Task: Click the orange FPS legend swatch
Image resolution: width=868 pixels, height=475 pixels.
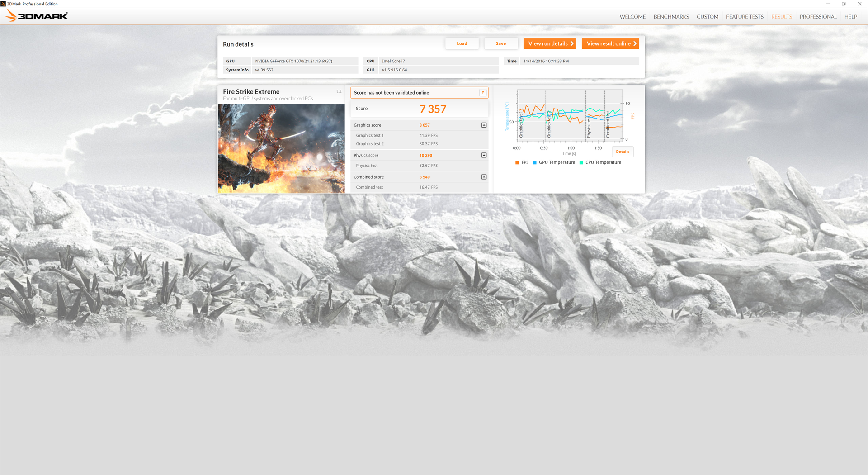Action: coord(517,162)
